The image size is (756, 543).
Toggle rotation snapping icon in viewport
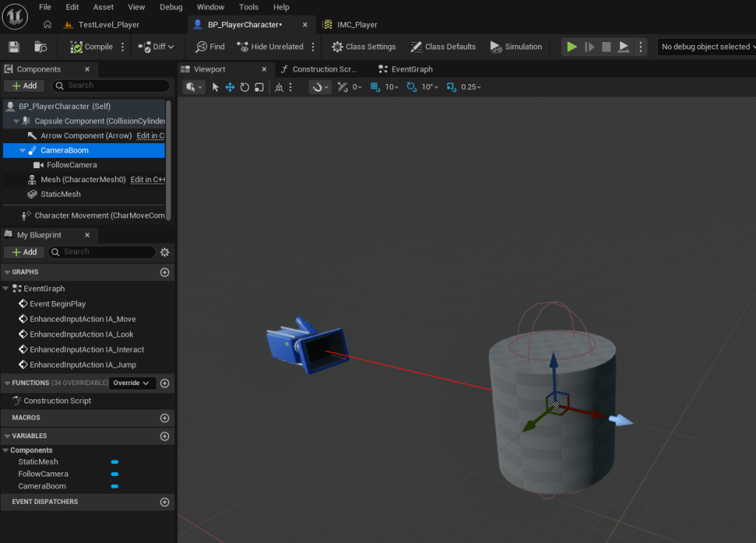point(412,87)
